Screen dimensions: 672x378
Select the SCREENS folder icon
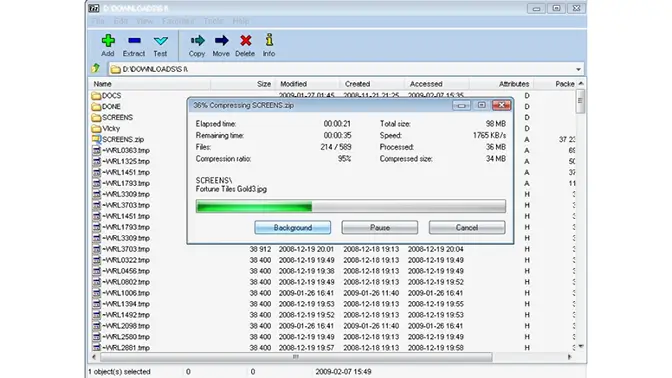click(x=96, y=117)
